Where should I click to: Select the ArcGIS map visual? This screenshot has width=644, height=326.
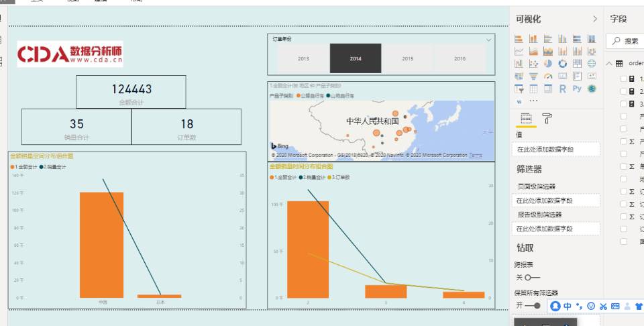tap(592, 89)
